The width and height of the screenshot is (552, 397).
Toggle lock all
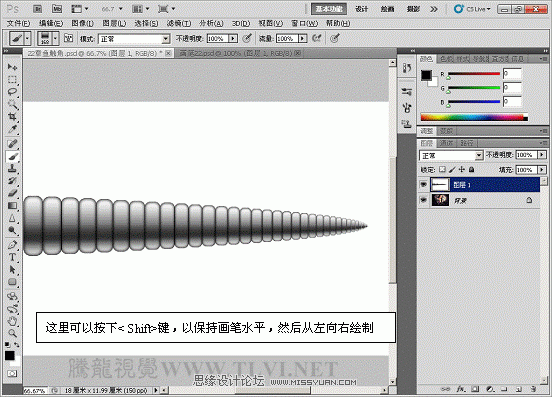(x=472, y=170)
